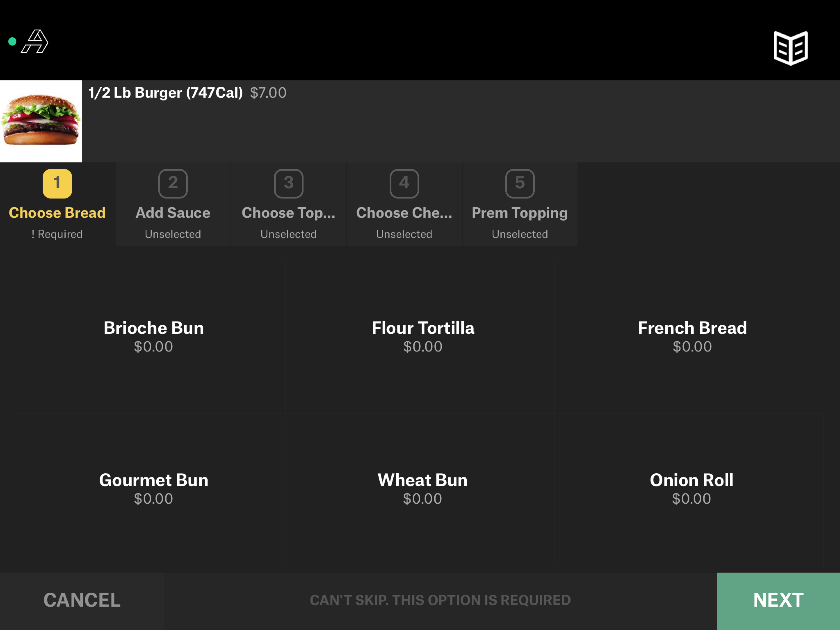Open the Prem Topping step tab
840x630 pixels.
tap(519, 213)
